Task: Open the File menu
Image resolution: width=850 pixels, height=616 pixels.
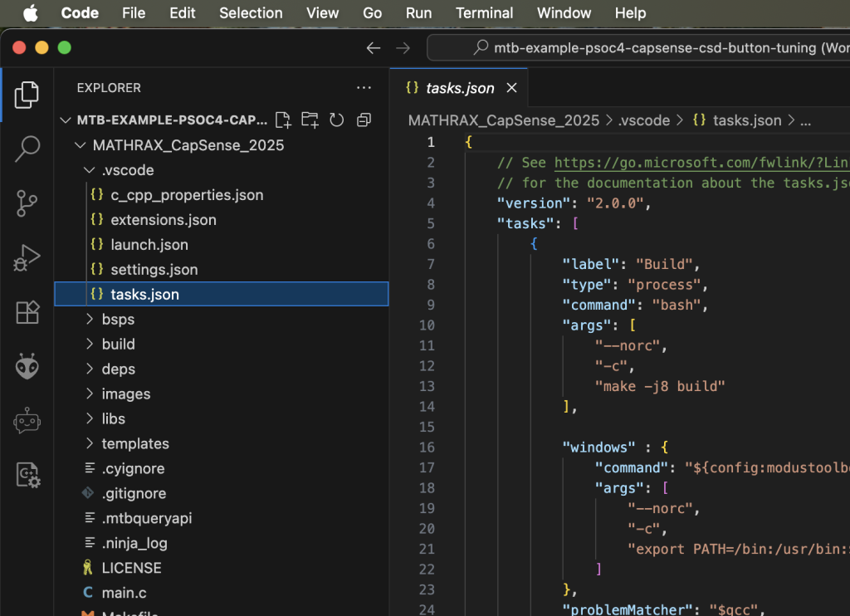Action: point(134,13)
